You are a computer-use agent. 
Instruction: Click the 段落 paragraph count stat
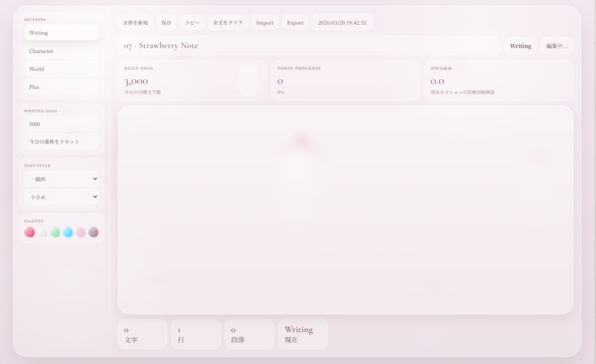click(x=249, y=334)
